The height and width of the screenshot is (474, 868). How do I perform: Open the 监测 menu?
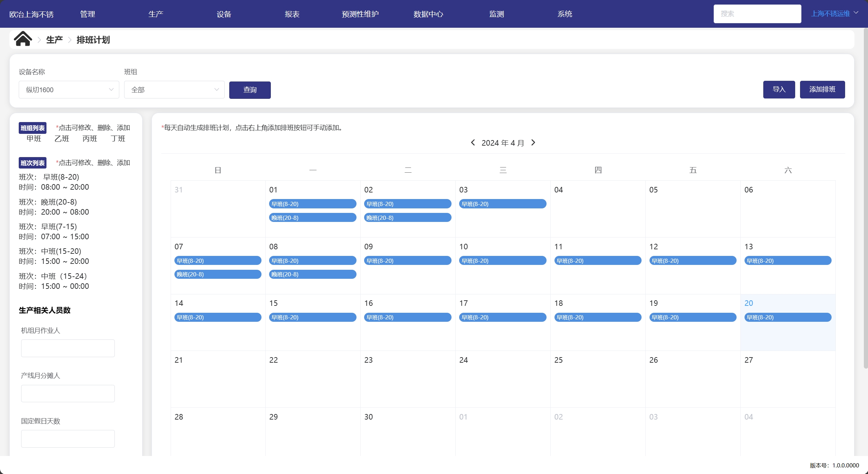point(497,14)
